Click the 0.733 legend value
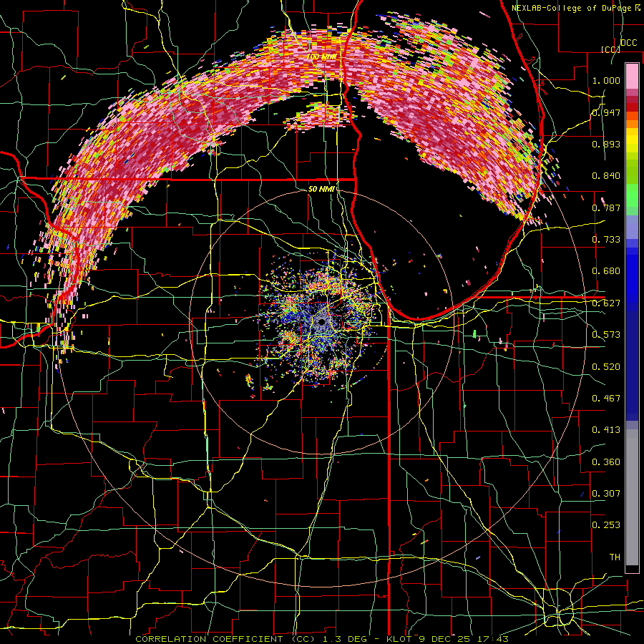The width and height of the screenshot is (644, 644). (606, 240)
